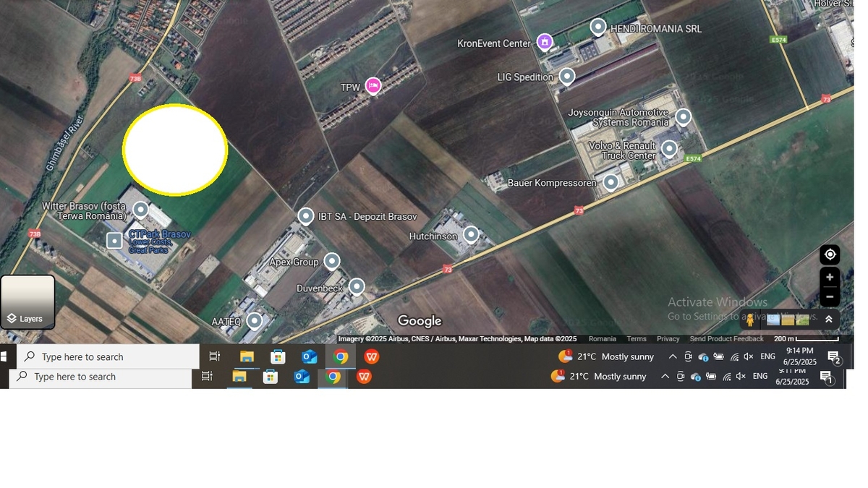Toggle the 200 m scale bar units
This screenshot has width=868, height=488.
point(806,339)
